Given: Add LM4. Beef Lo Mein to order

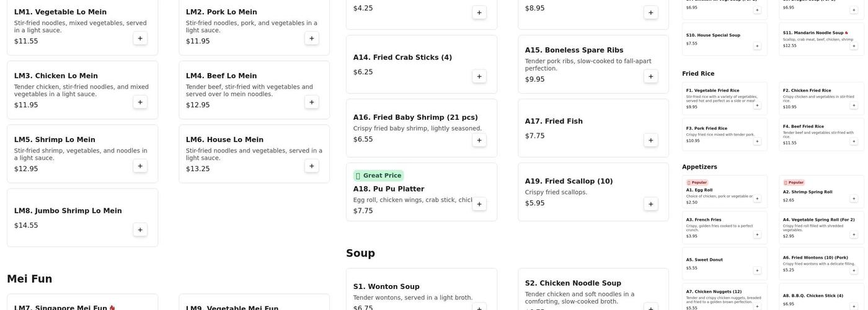Looking at the screenshot, I should pyautogui.click(x=312, y=102).
